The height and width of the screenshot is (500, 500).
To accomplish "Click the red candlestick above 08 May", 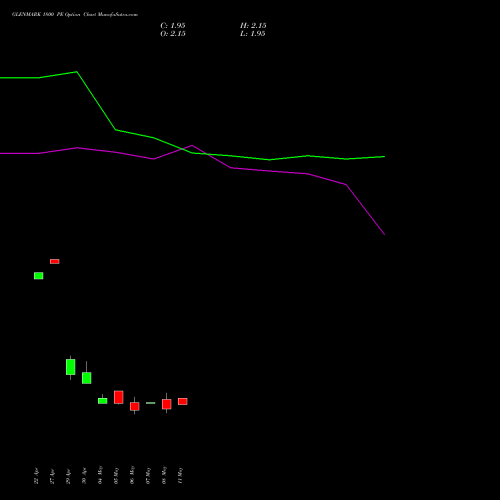I will tap(167, 404).
